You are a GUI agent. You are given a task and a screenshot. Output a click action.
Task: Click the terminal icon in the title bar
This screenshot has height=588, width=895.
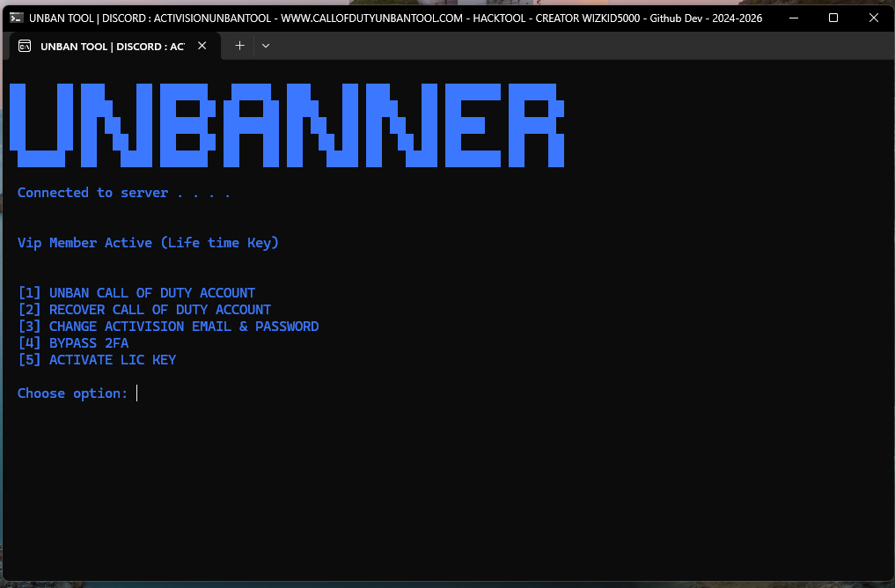tap(16, 18)
